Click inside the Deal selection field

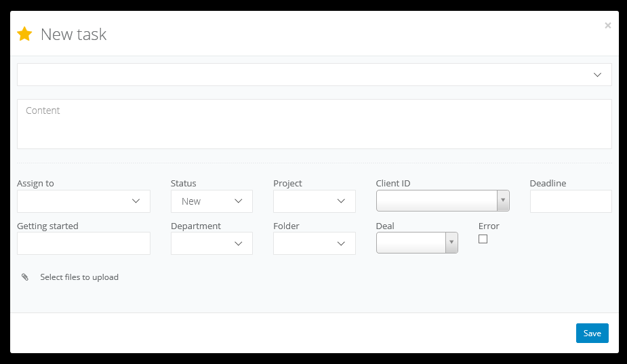411,243
